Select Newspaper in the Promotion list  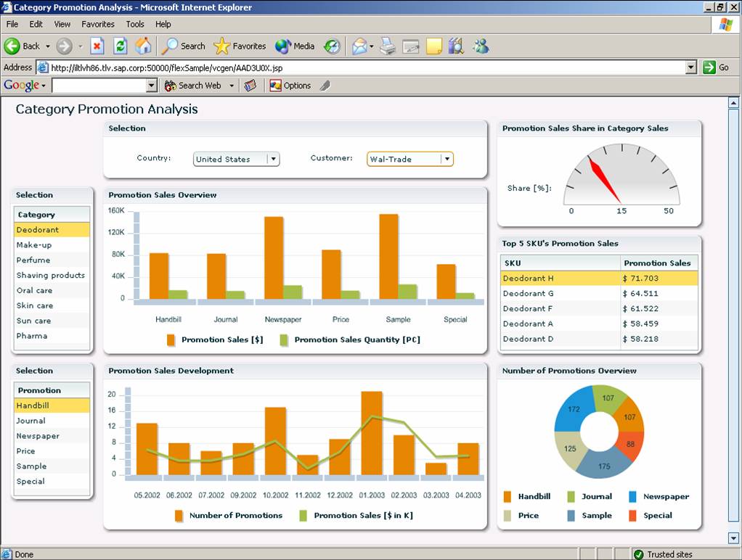click(38, 436)
